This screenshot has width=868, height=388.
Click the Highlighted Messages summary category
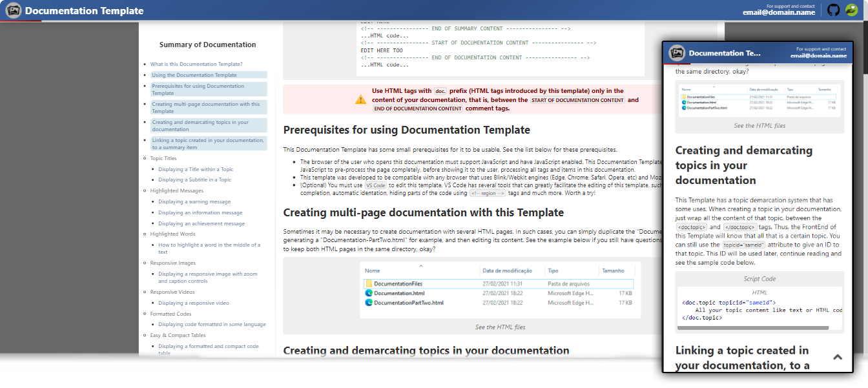click(x=177, y=190)
